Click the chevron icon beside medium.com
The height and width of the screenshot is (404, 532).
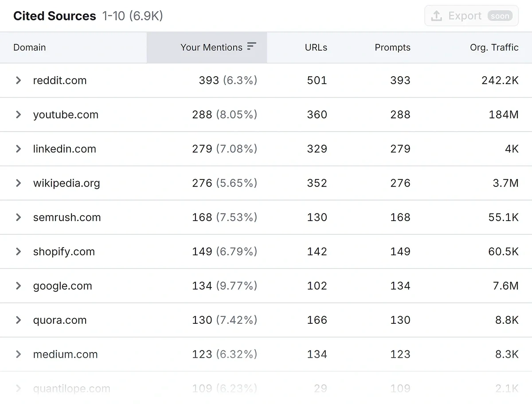pos(18,354)
